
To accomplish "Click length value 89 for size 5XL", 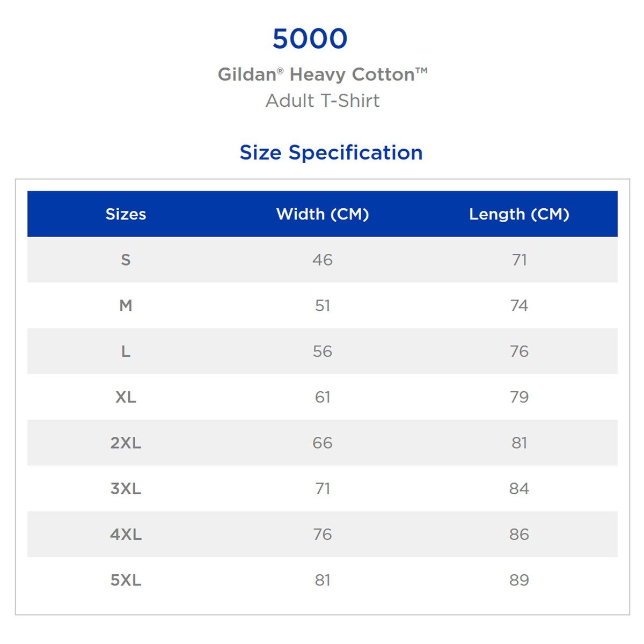I will coord(519,580).
